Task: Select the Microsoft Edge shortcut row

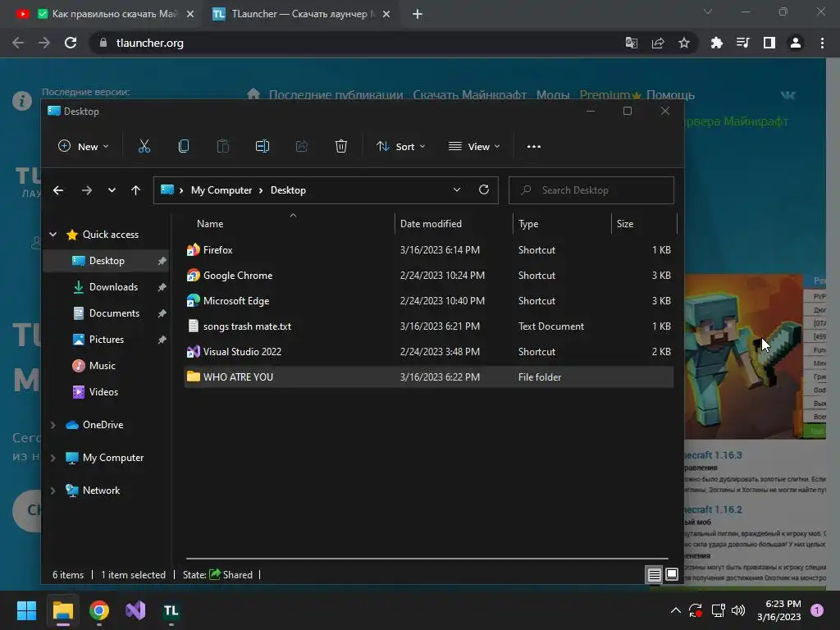Action: [428, 301]
